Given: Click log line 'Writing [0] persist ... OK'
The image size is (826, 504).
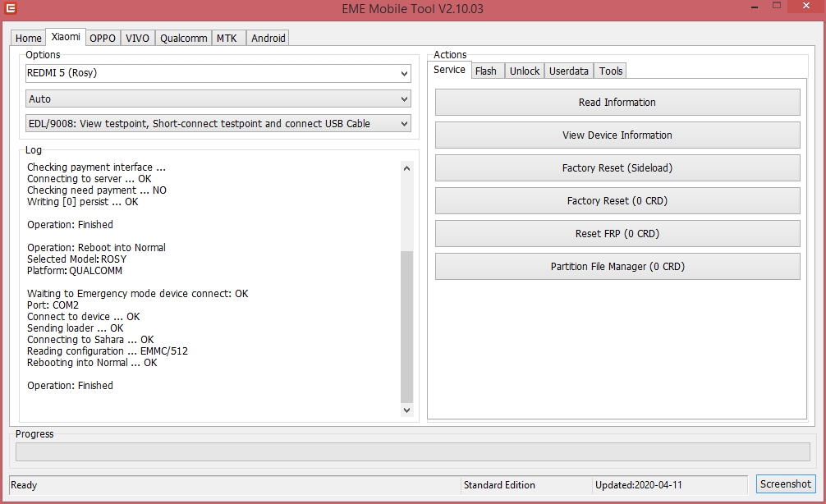Looking at the screenshot, I should click(x=83, y=202).
